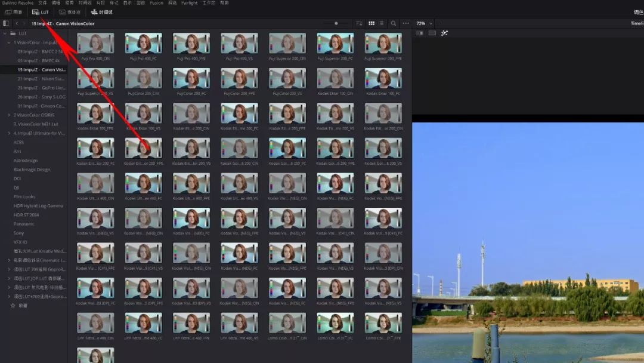Click the LUT search magnifier icon
The image size is (644, 363).
coord(394,23)
